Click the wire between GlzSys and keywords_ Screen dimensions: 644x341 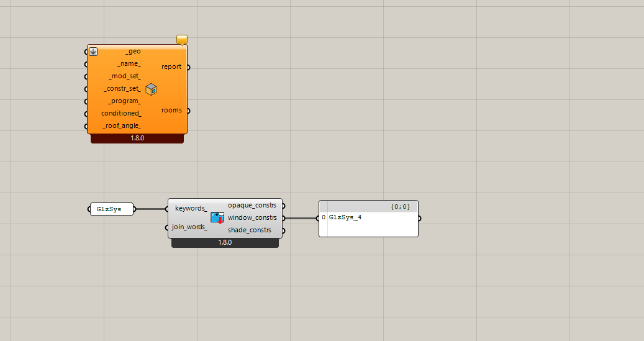click(151, 209)
